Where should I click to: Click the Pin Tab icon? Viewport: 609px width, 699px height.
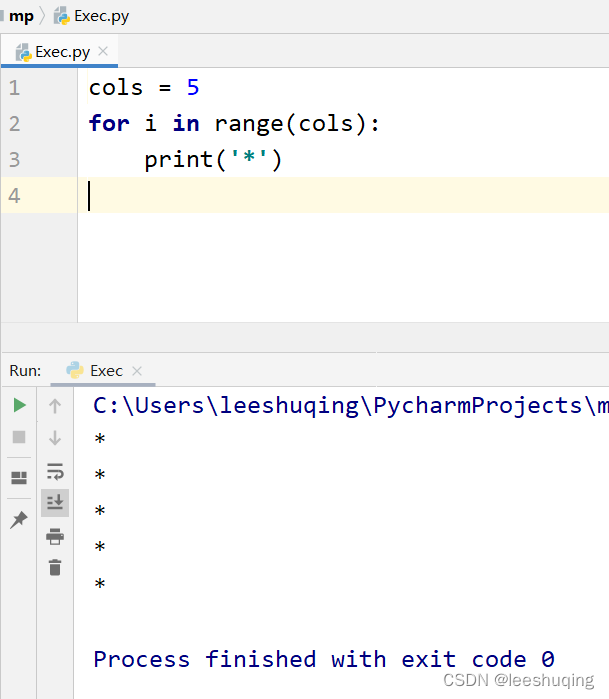click(19, 519)
